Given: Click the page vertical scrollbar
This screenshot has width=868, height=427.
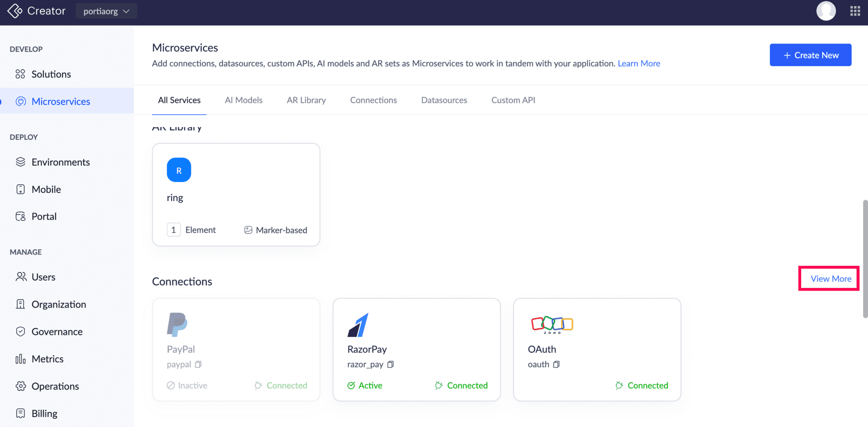Looking at the screenshot, I should [x=865, y=259].
